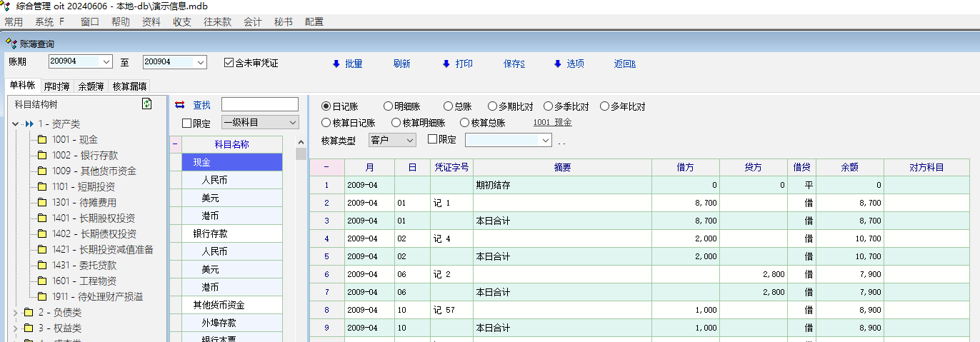Click the folder icon for 1601 - 工程物资

click(x=42, y=281)
